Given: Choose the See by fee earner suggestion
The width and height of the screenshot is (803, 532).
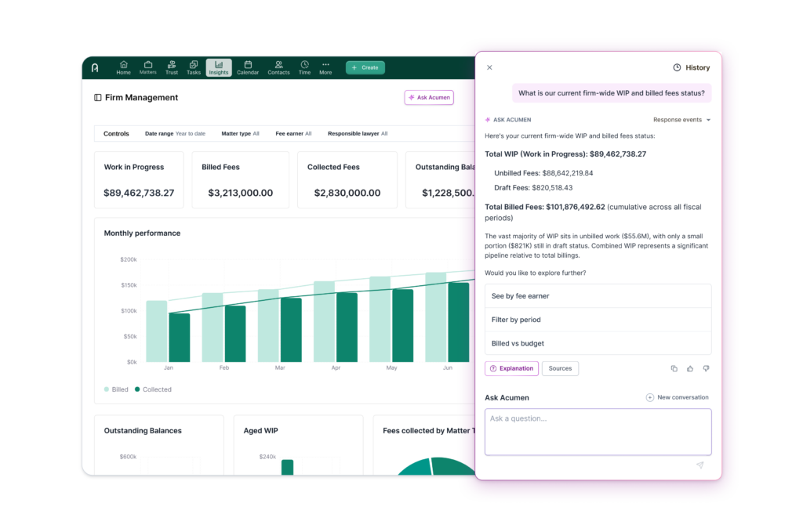Looking at the screenshot, I should (x=598, y=296).
